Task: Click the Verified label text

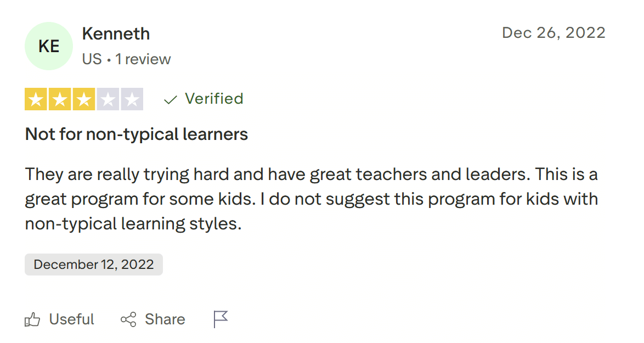Action: [x=214, y=99]
